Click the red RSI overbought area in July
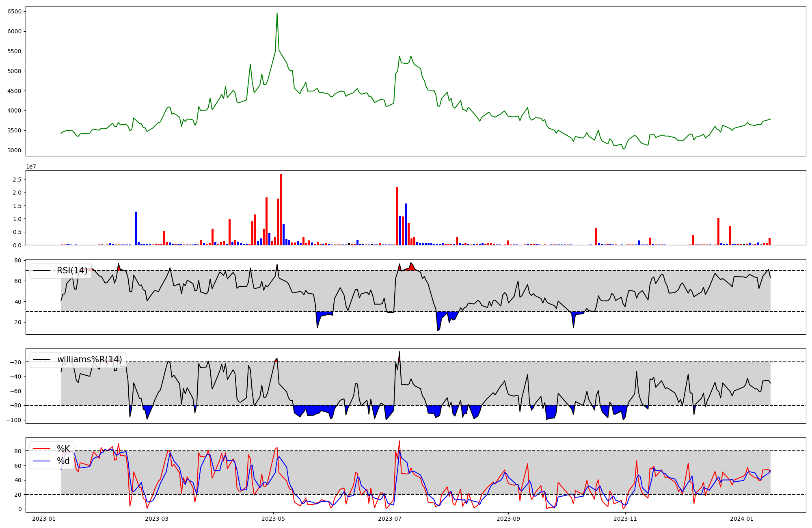812x528 pixels. pyautogui.click(x=412, y=267)
